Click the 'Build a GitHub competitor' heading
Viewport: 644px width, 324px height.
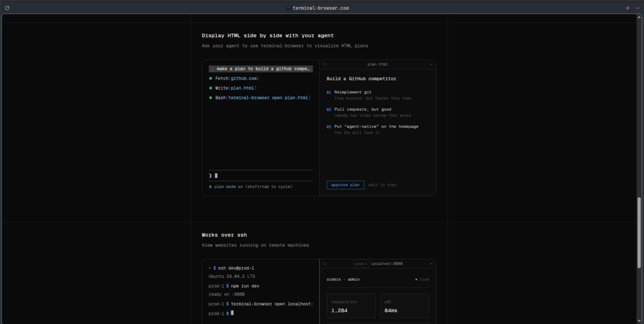tap(361, 79)
